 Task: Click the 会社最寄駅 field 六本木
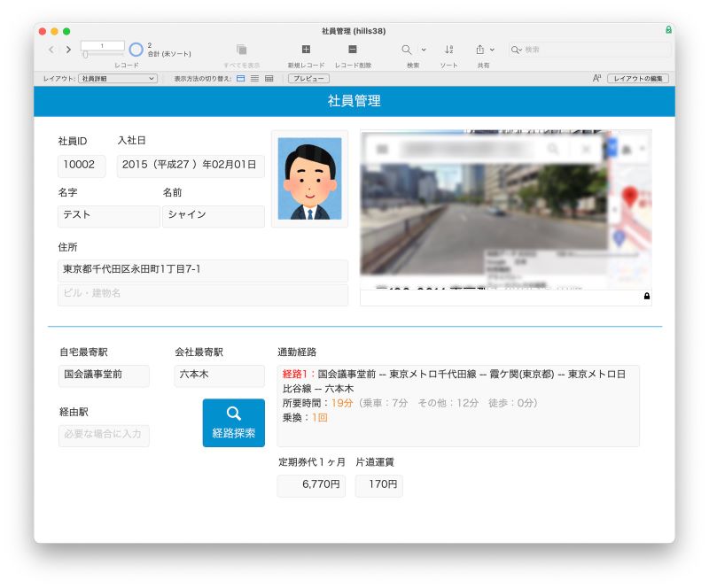click(x=219, y=375)
